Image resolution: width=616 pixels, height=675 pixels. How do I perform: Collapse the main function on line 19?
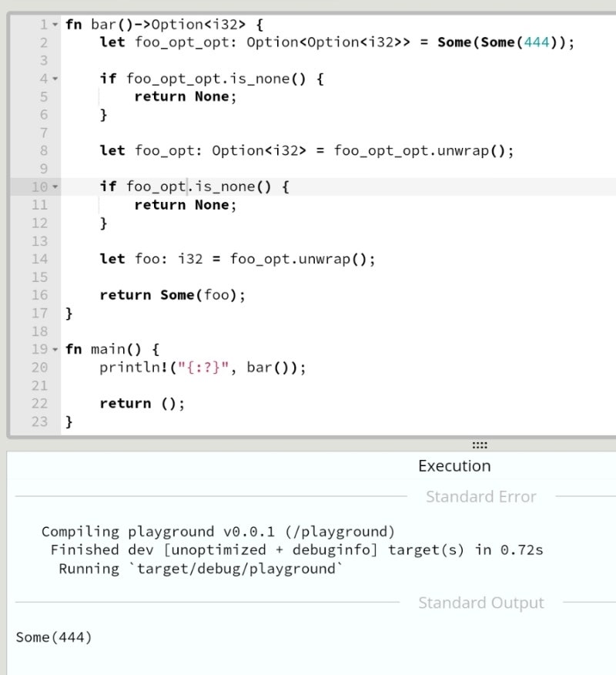[55, 350]
